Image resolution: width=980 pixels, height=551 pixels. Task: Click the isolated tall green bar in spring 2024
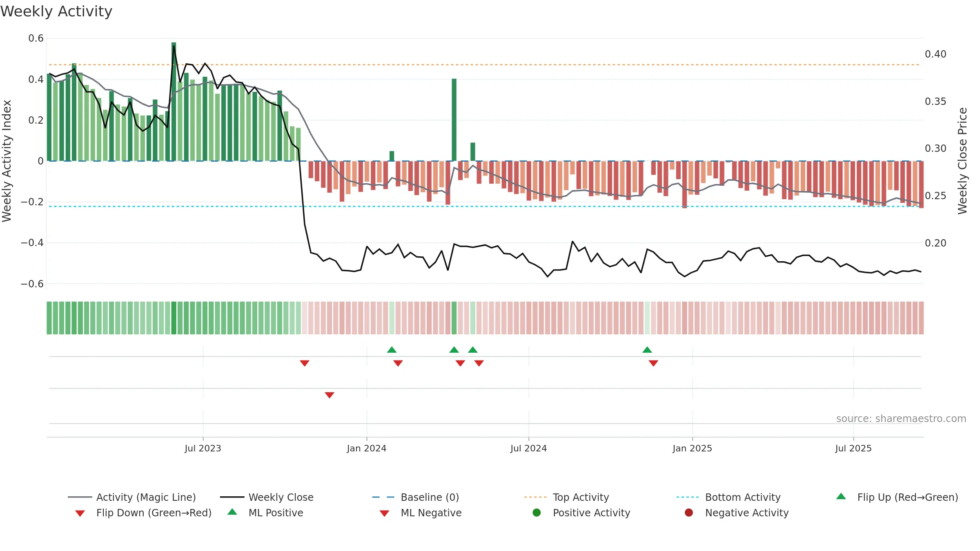tap(454, 120)
